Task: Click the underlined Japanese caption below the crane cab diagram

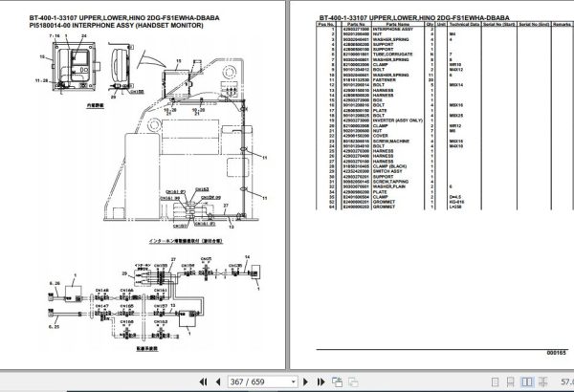Action: tap(186, 241)
